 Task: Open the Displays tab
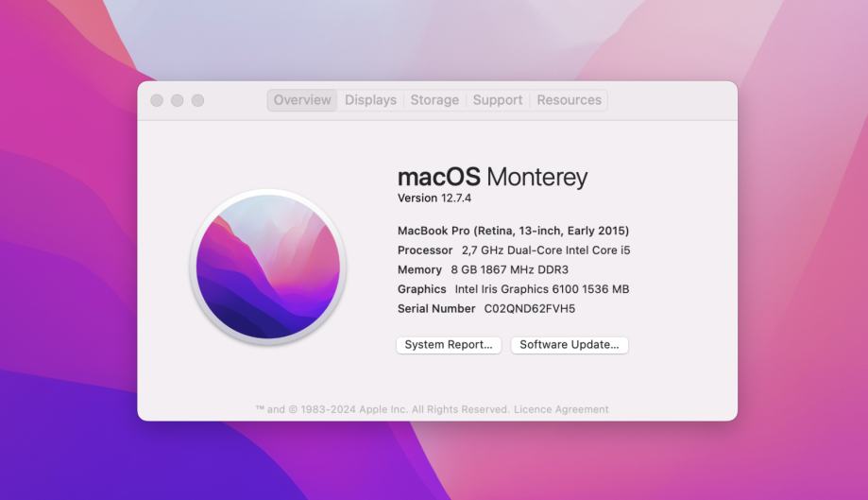point(370,100)
